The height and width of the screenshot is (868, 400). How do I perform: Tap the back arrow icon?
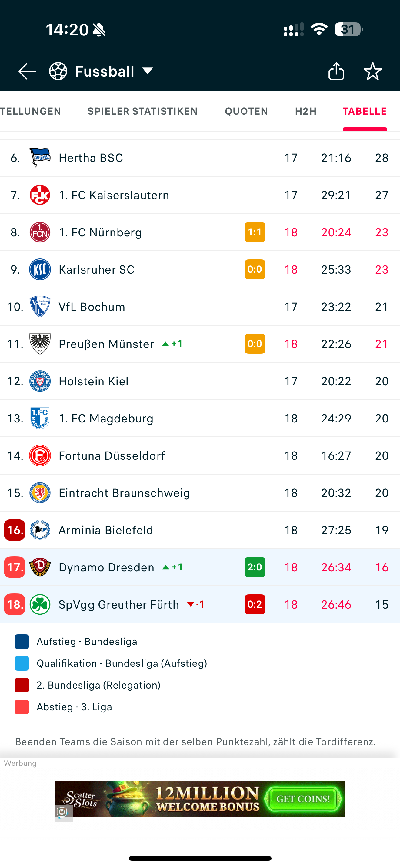27,71
